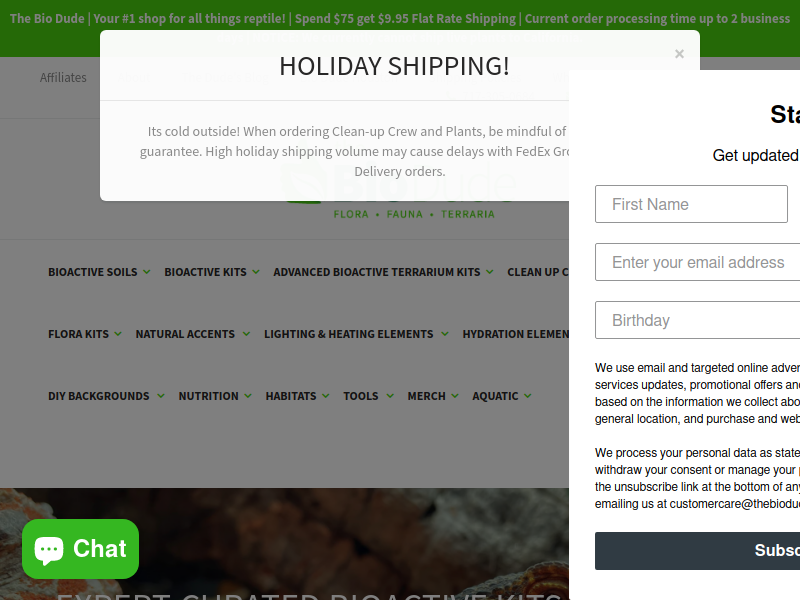
Task: Expand the Bioactive Soils menu chevron
Action: point(147,272)
